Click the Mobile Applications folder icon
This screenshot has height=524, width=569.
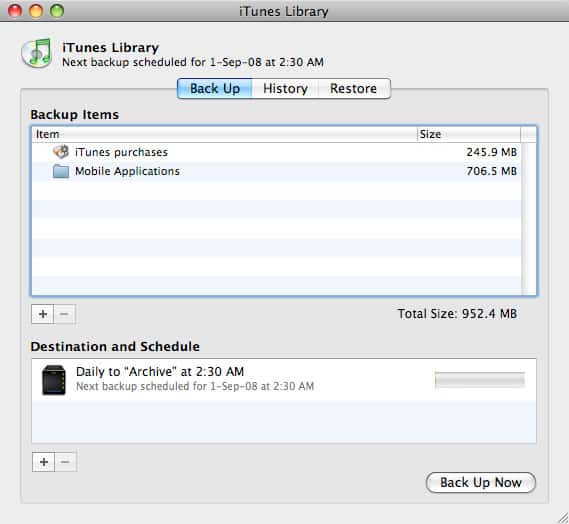click(61, 171)
